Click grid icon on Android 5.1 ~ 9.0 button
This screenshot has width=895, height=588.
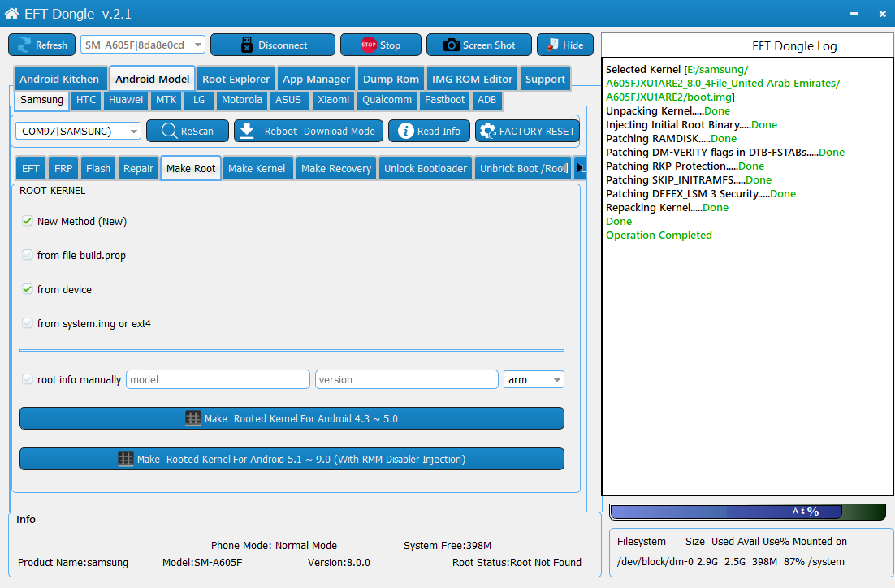click(x=126, y=458)
